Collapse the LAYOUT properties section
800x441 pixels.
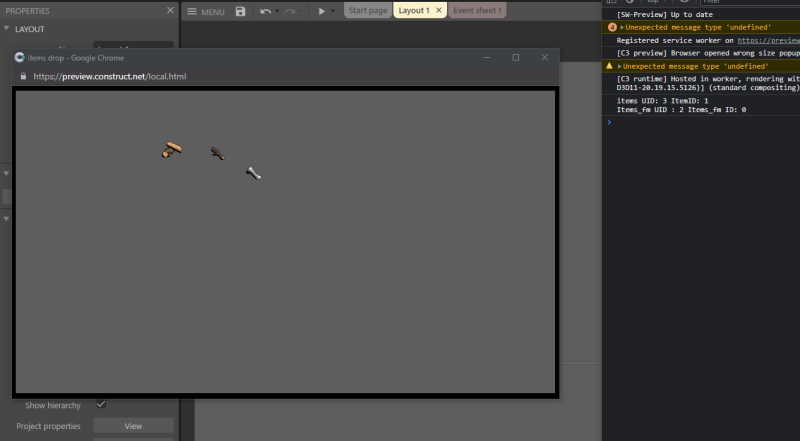pyautogui.click(x=6, y=29)
